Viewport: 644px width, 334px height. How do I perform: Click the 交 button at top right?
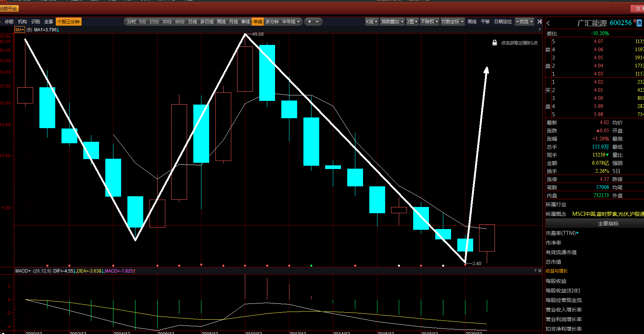coord(637,8)
